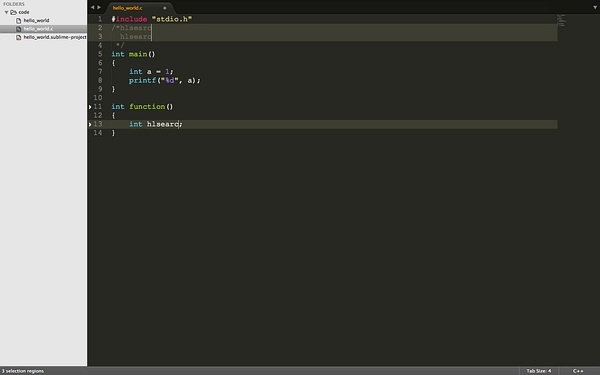This screenshot has height=375, width=600.
Task: Open the C++ syntax selector
Action: tap(578, 371)
